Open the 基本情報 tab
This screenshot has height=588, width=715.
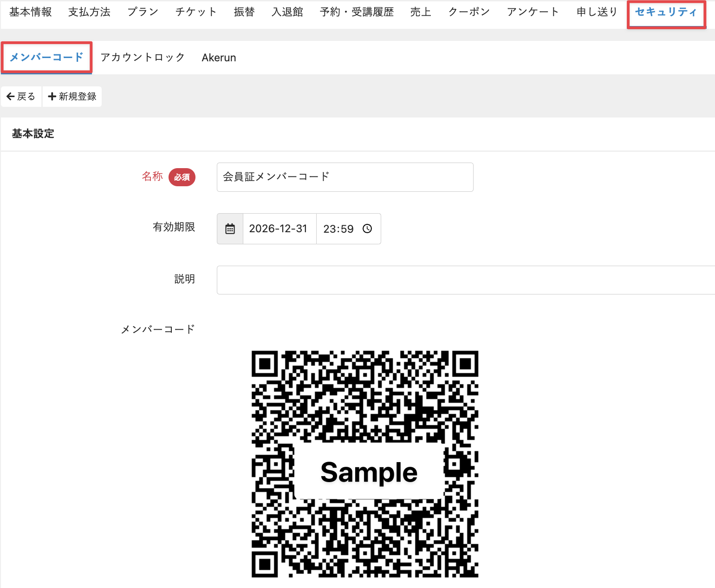click(31, 12)
